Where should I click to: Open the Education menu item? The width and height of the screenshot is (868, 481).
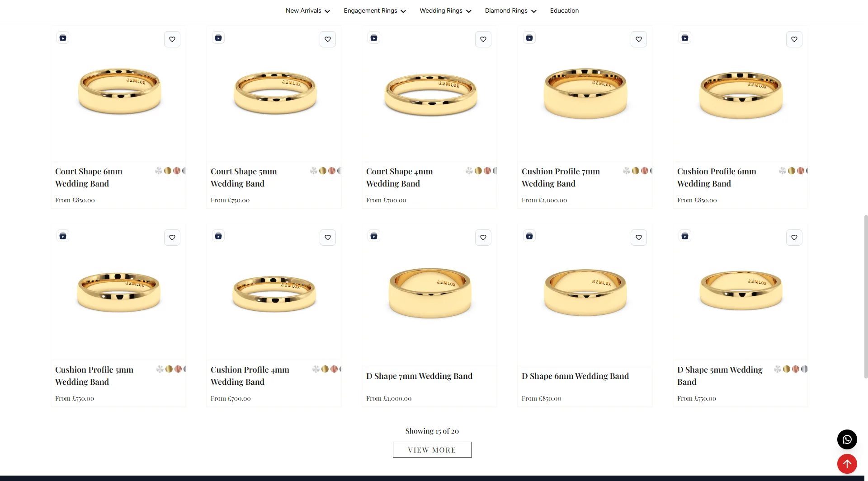[564, 11]
